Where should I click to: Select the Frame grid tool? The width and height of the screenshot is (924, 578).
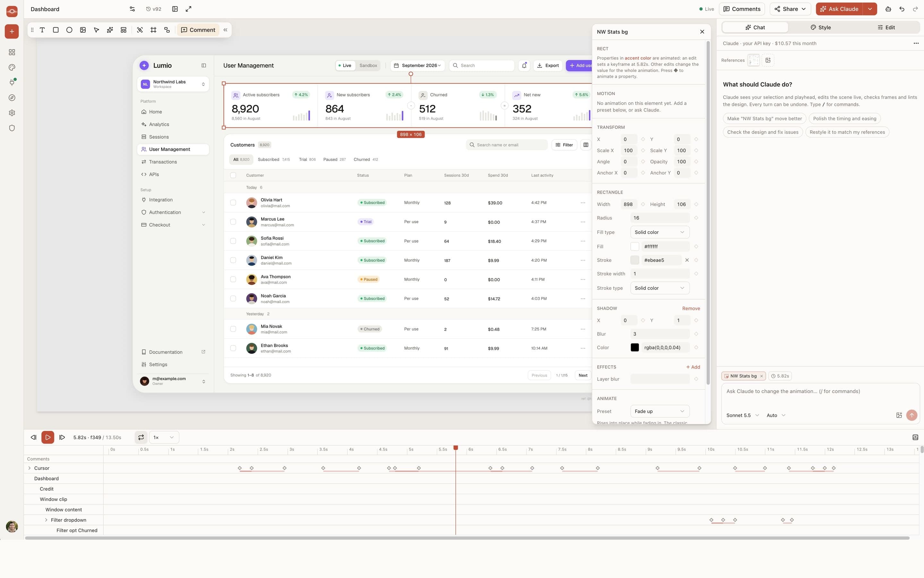pyautogui.click(x=153, y=30)
